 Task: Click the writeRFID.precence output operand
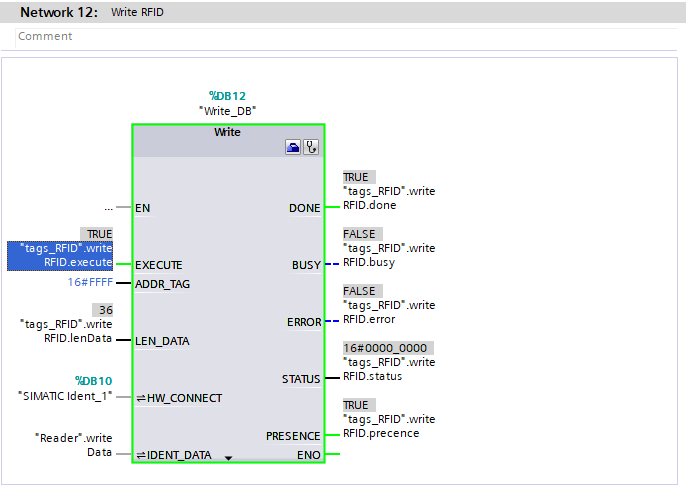388,426
